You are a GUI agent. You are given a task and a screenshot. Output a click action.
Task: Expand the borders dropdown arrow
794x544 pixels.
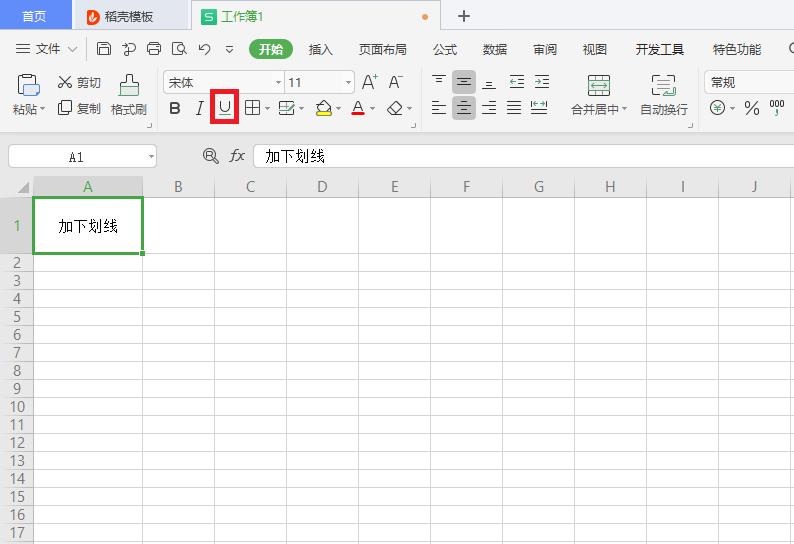pos(267,108)
